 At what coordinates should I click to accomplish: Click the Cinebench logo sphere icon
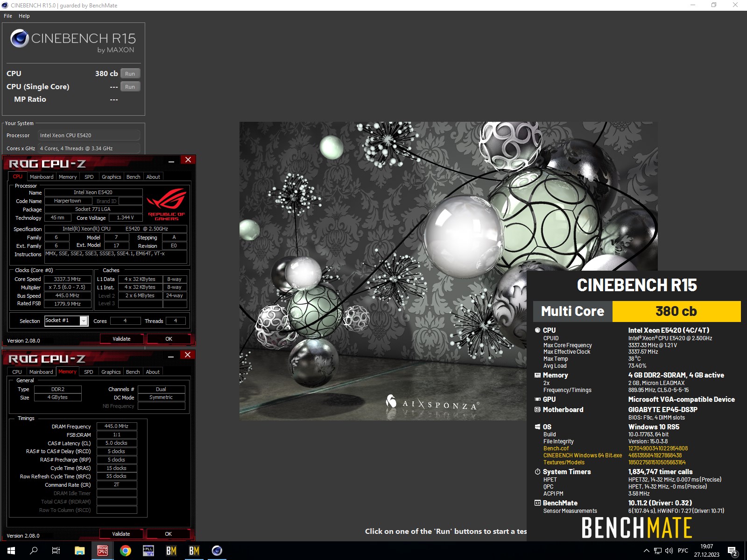(x=20, y=38)
